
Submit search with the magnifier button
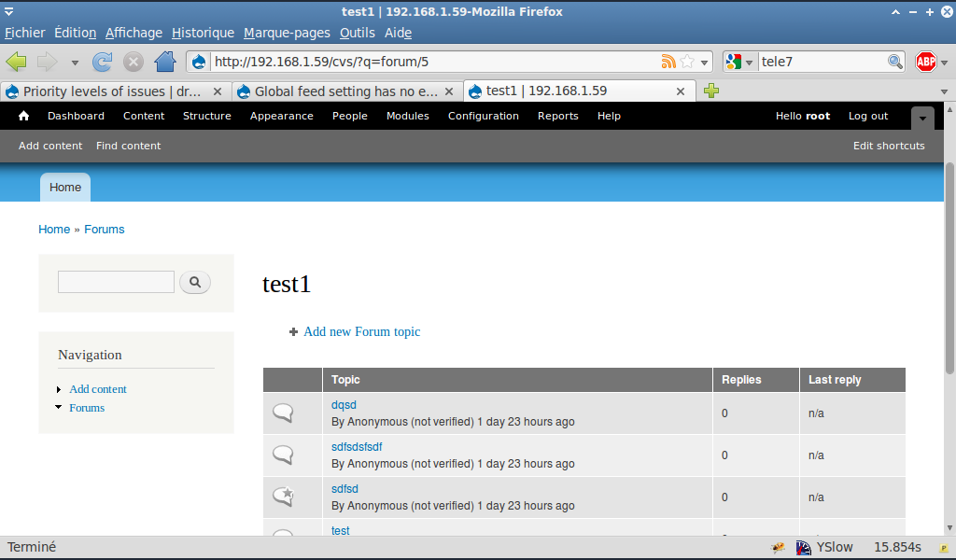[195, 282]
